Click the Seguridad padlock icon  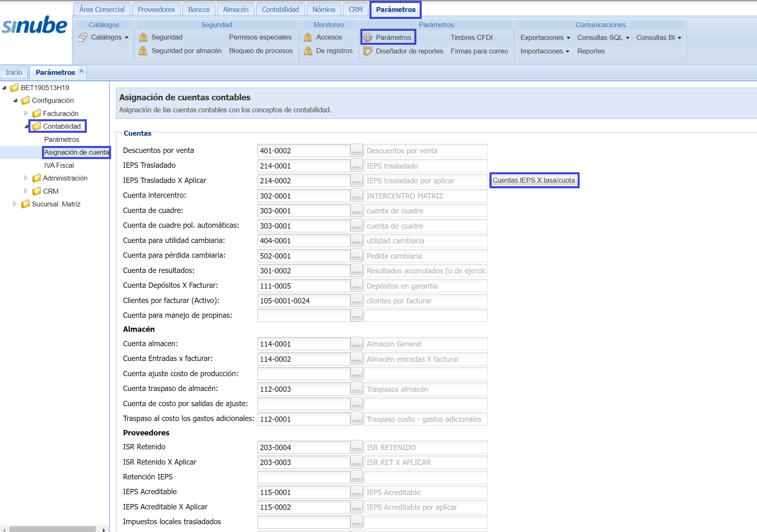point(143,37)
